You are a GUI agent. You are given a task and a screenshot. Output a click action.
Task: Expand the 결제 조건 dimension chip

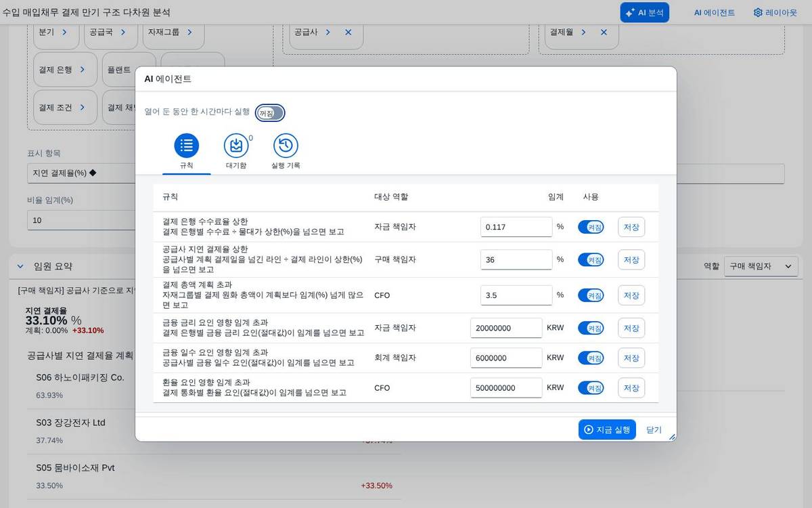coord(83,107)
